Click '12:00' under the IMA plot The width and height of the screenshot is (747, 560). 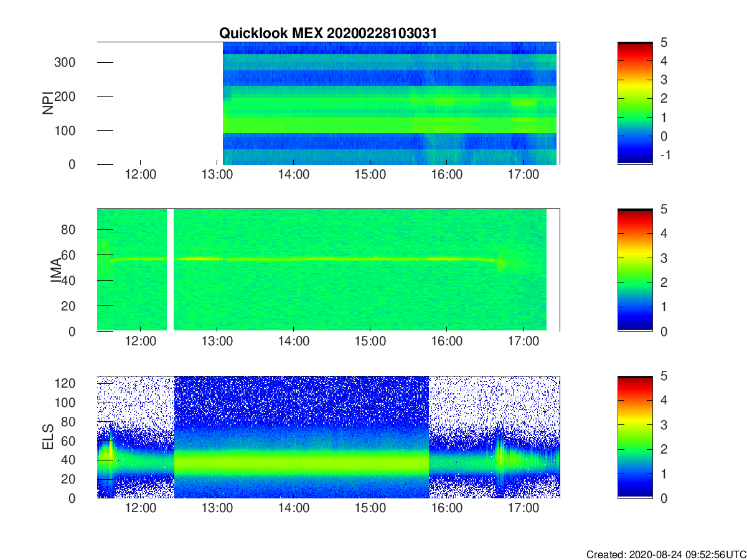[140, 343]
